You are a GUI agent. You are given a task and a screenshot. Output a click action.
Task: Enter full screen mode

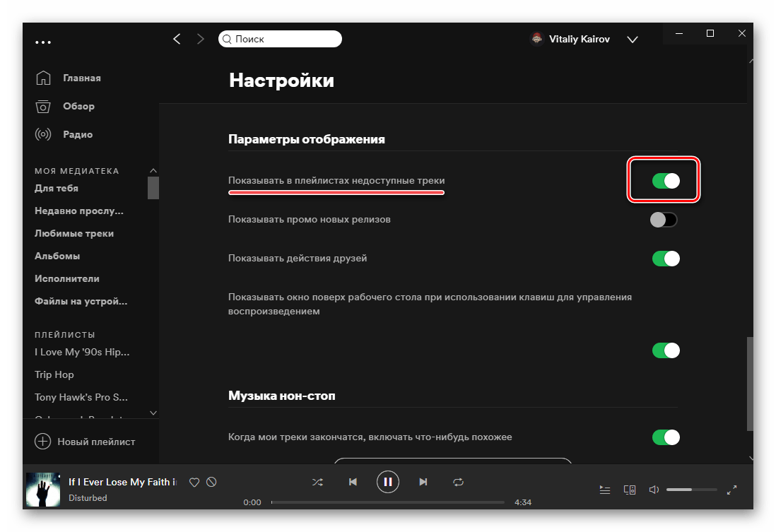(x=732, y=489)
